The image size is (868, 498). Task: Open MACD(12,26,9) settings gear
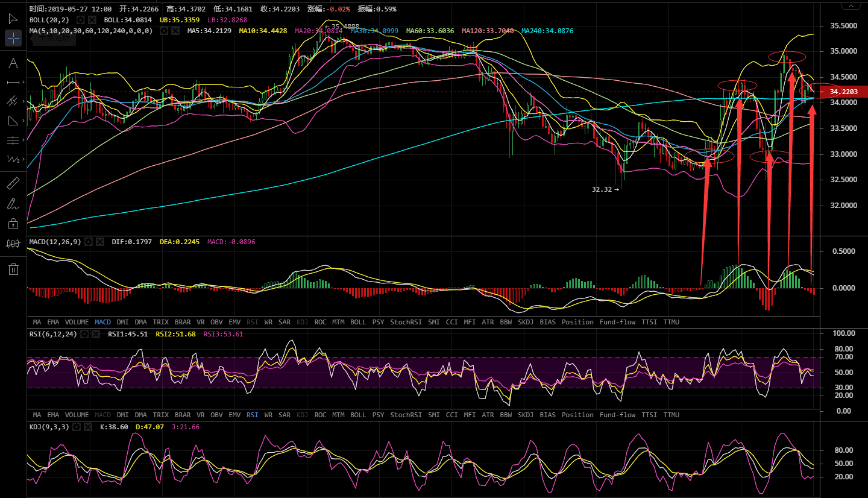pyautogui.click(x=89, y=242)
